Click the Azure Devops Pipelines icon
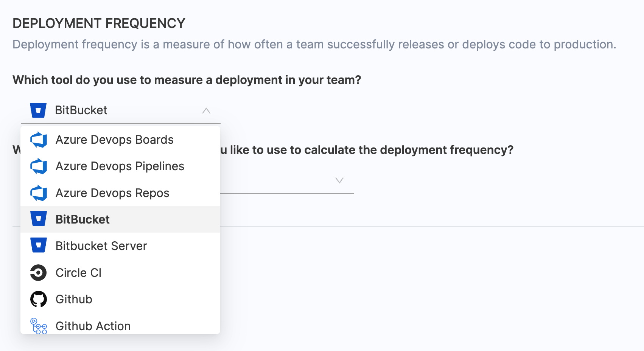The image size is (644, 351). [39, 166]
